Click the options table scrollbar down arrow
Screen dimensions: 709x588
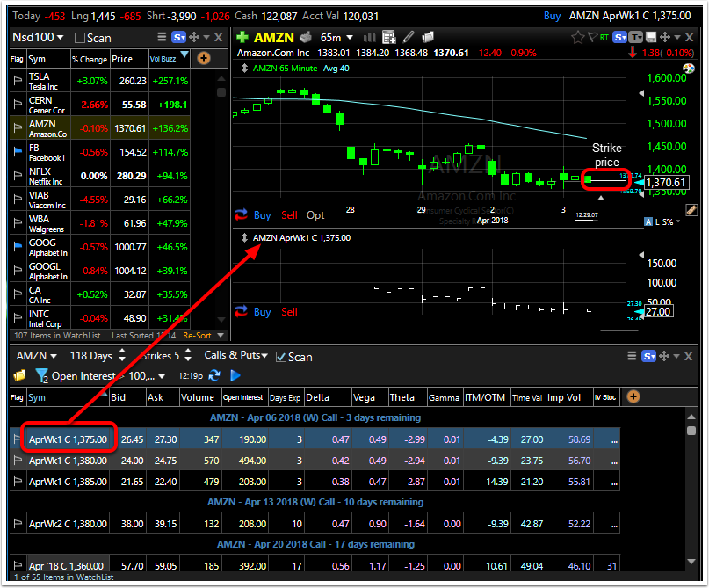691,562
